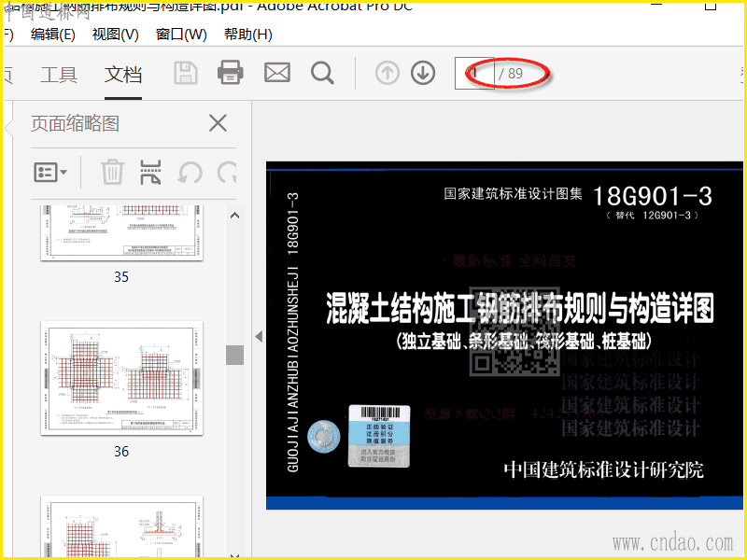Print the document with printer icon
Image resolution: width=747 pixels, height=560 pixels.
(231, 73)
